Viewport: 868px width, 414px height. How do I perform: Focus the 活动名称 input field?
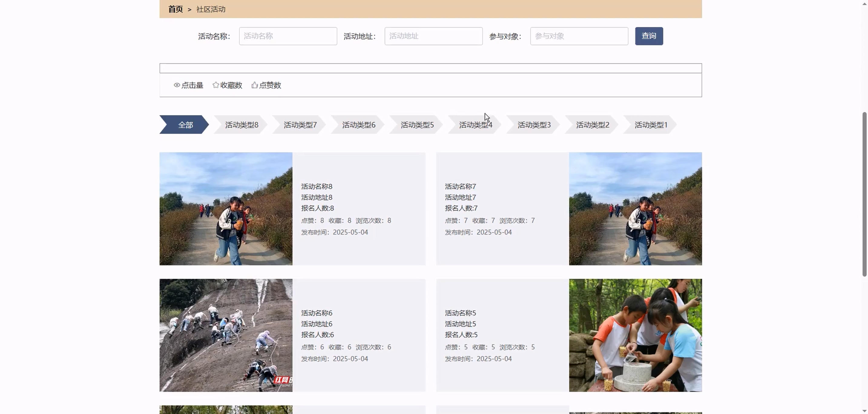pyautogui.click(x=288, y=36)
